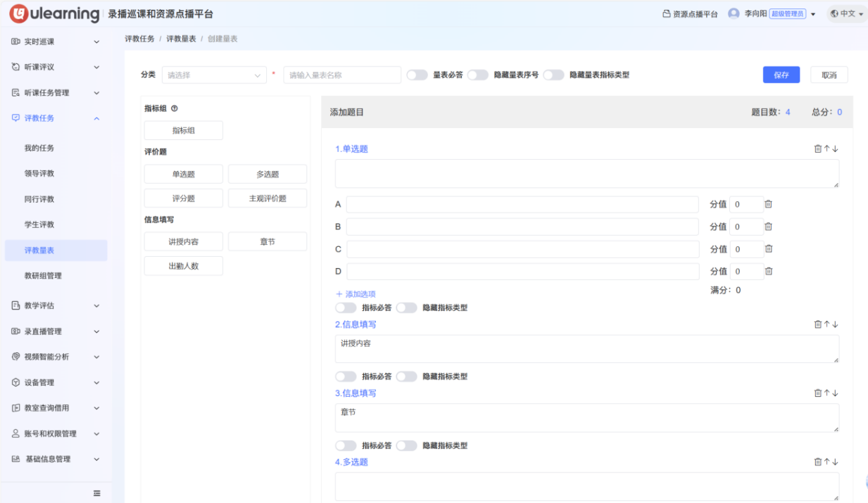This screenshot has height=503, width=868.
Task: Click the blue 保存 button
Action: point(781,75)
